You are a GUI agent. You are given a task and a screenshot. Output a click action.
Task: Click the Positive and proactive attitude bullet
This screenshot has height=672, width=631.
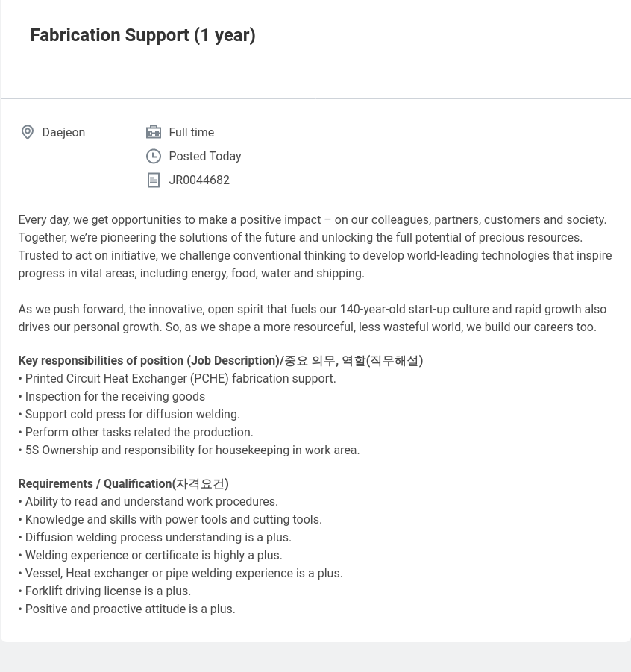click(127, 609)
